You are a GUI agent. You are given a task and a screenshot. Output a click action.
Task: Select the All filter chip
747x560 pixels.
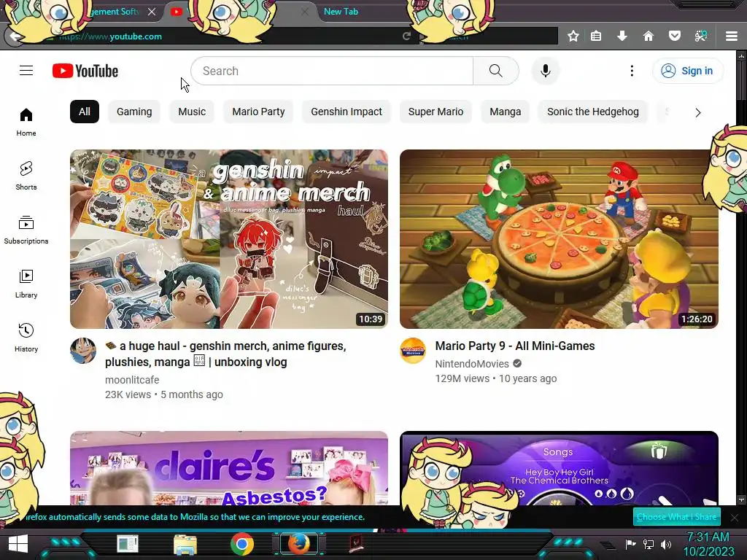(85, 112)
